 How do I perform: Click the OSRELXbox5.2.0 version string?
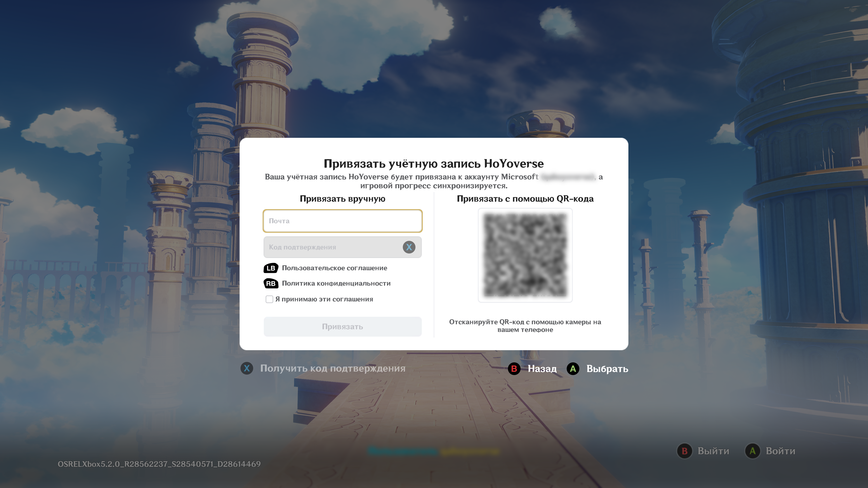tap(159, 464)
